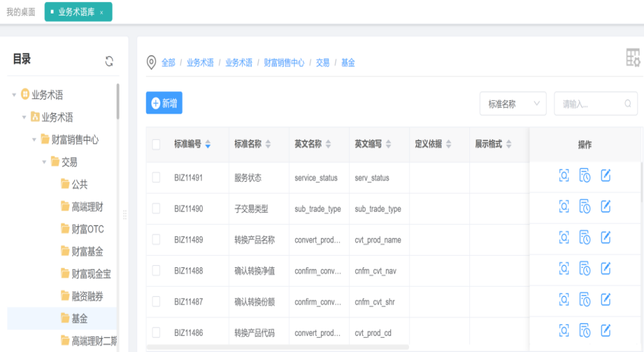
Task: Click the search magnifier icon in input box
Action: click(x=627, y=103)
